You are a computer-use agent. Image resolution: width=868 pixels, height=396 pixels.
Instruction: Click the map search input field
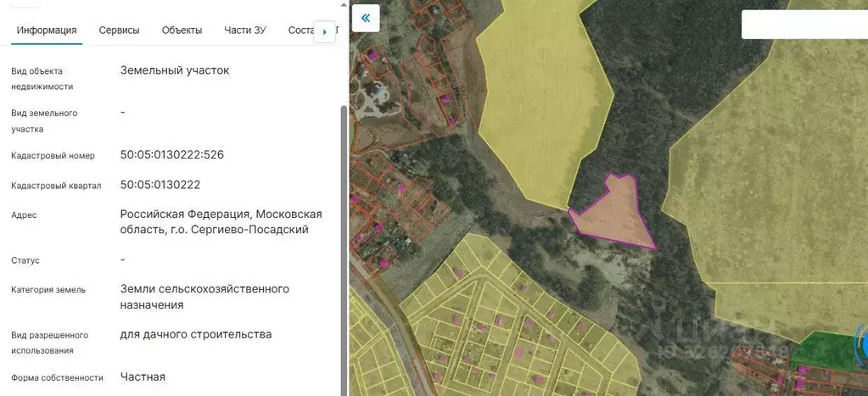(x=802, y=25)
